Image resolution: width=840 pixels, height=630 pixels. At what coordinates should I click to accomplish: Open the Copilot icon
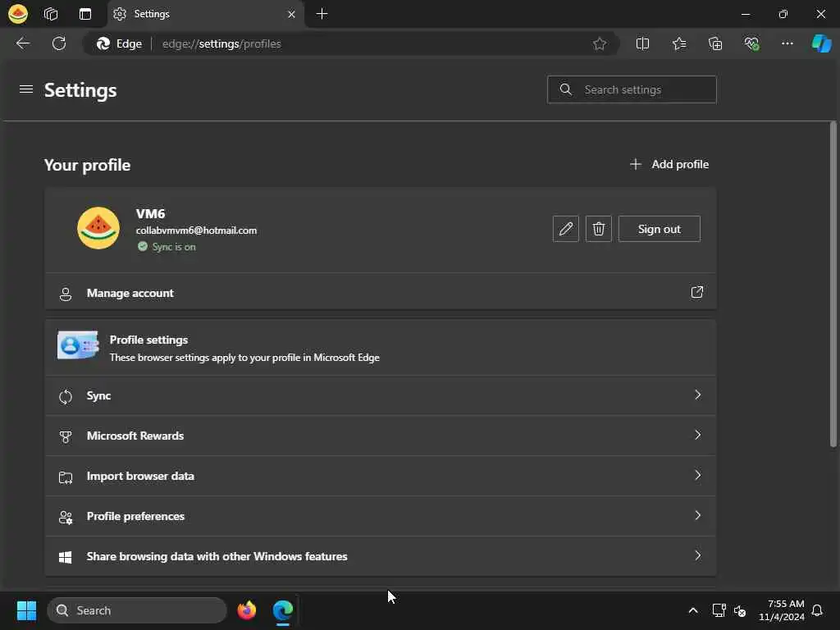pos(821,43)
